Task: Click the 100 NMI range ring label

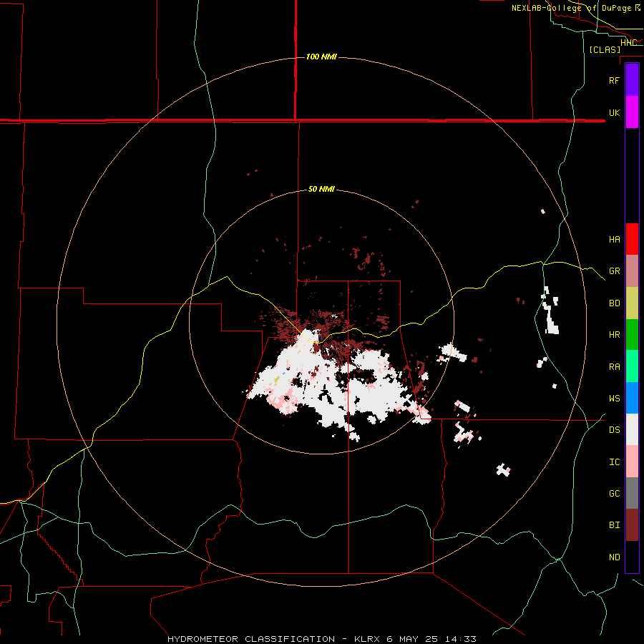Action: [x=321, y=57]
